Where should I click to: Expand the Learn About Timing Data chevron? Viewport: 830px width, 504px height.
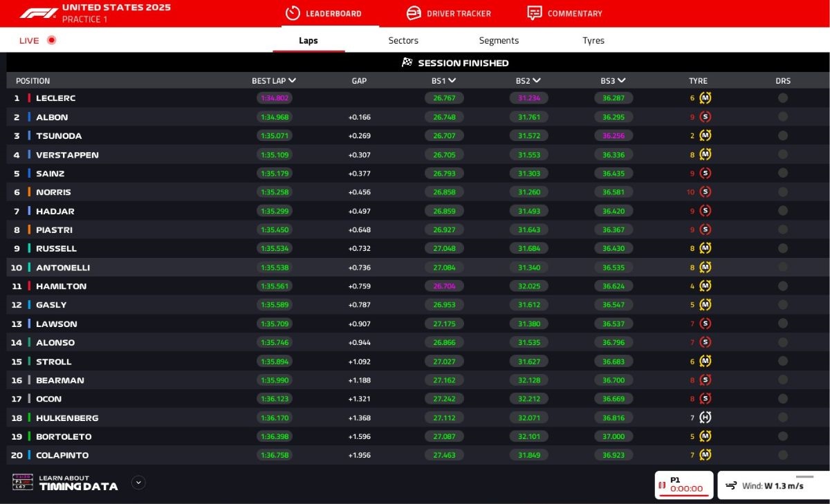pos(138,483)
